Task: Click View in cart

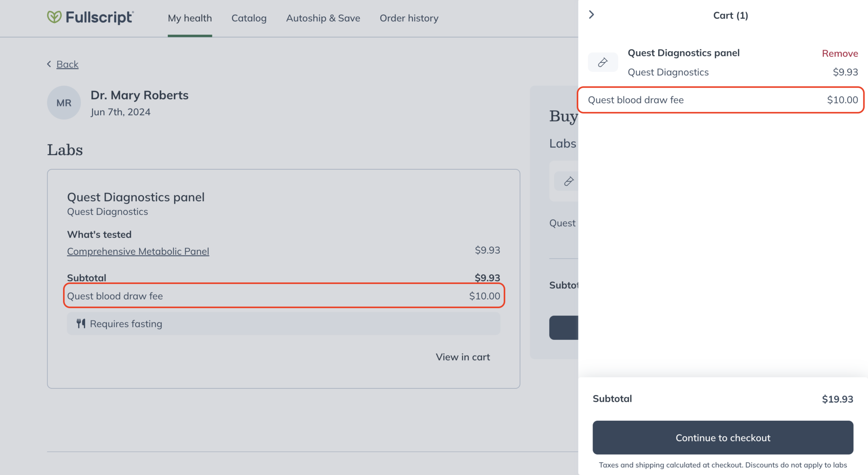Action: coord(462,357)
